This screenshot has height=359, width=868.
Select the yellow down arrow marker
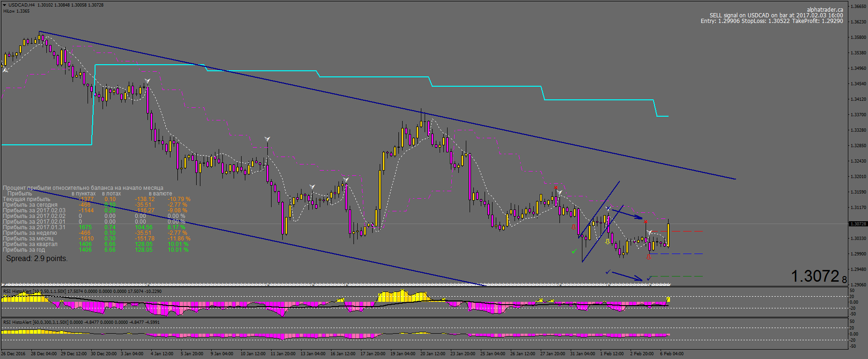click(x=608, y=242)
